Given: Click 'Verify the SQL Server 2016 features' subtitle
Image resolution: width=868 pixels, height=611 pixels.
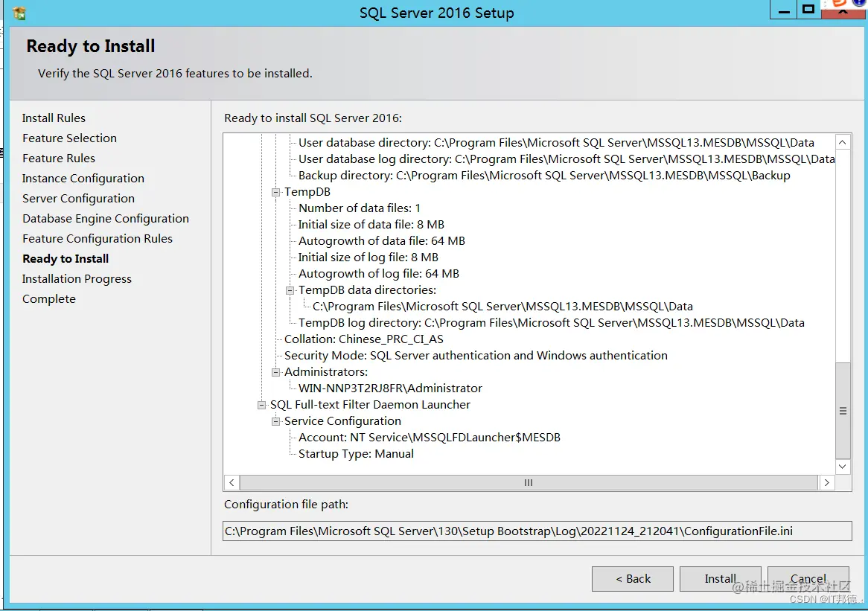Looking at the screenshot, I should click(x=175, y=73).
